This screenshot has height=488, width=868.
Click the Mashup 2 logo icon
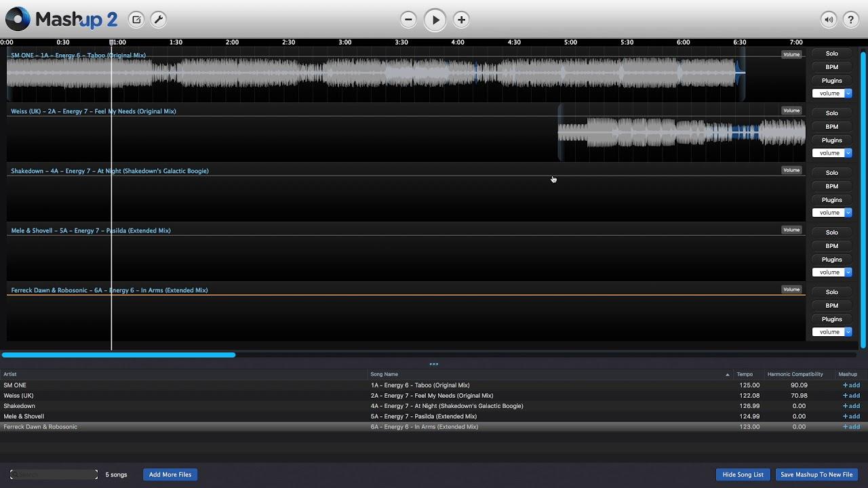pyautogui.click(x=18, y=19)
